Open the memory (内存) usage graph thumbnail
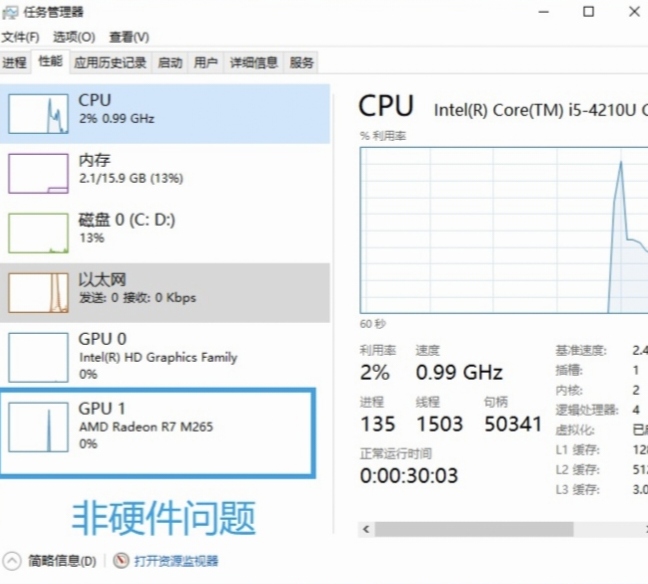Image resolution: width=648 pixels, height=584 pixels. coord(38,174)
